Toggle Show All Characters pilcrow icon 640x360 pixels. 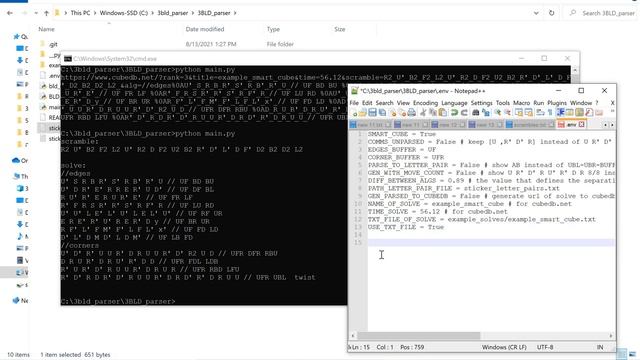550,113
